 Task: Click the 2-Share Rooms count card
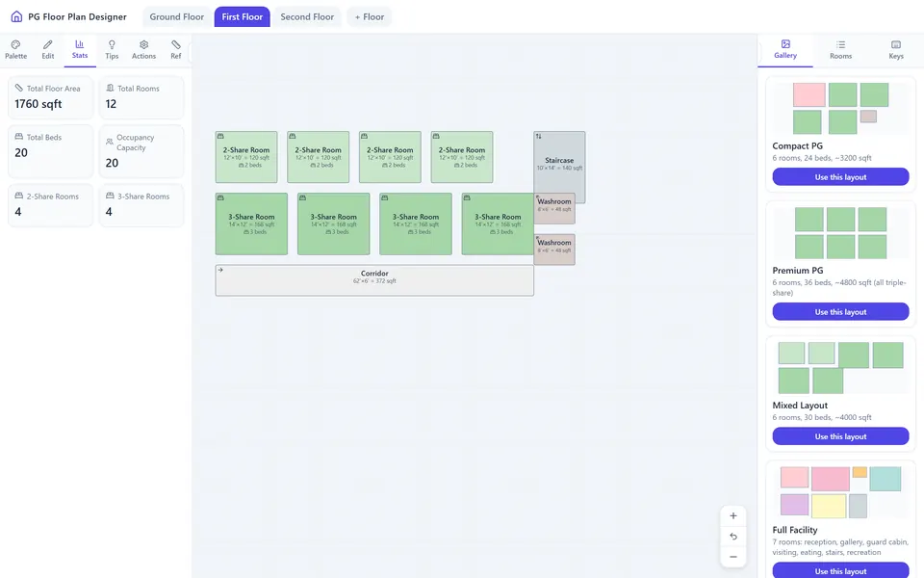coord(51,204)
